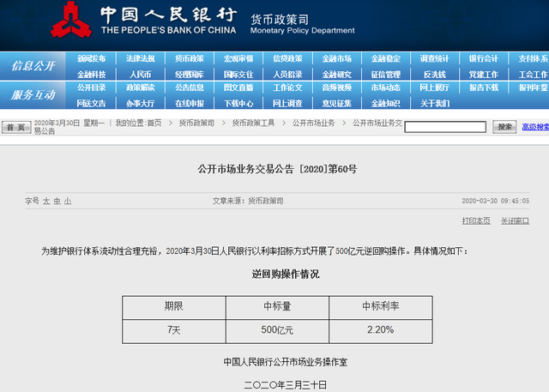Click 关闭窗口 close window link
This screenshot has height=392, width=549.
point(515,220)
